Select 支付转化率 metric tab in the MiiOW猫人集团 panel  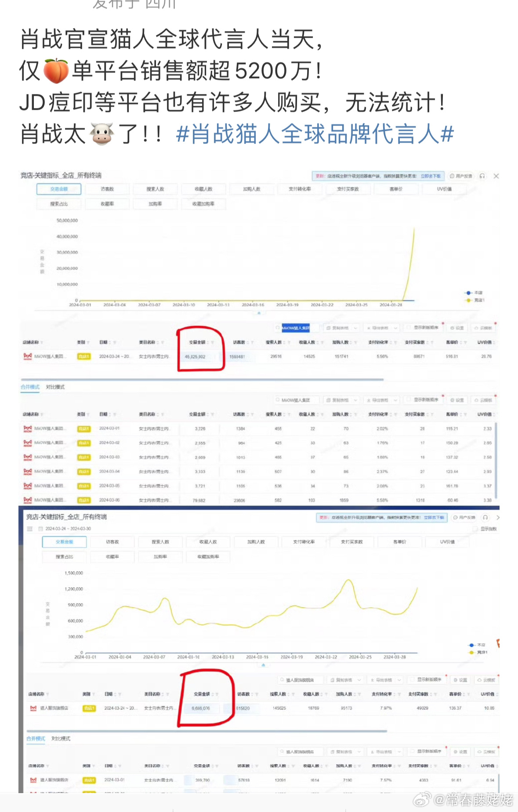(x=300, y=189)
